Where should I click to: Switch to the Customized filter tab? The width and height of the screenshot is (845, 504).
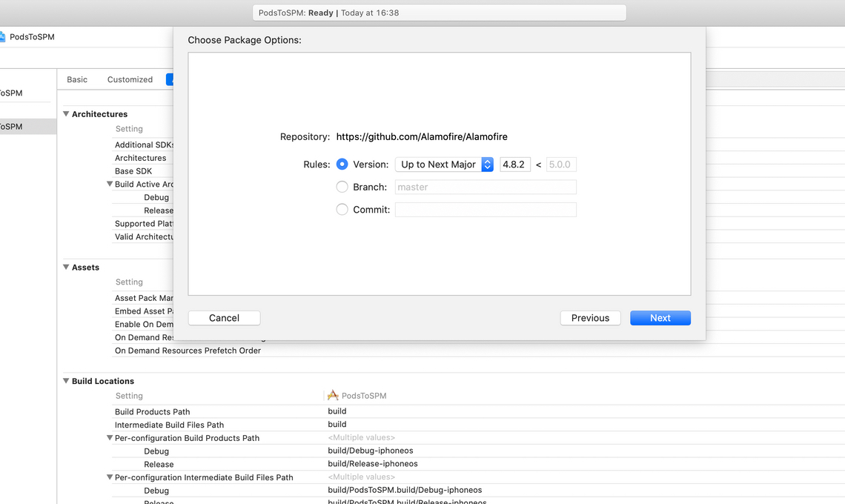click(x=130, y=79)
